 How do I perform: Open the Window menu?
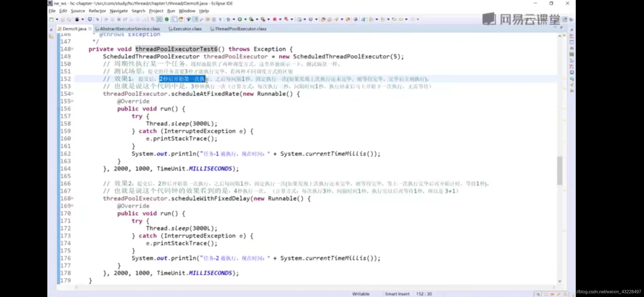187,11
